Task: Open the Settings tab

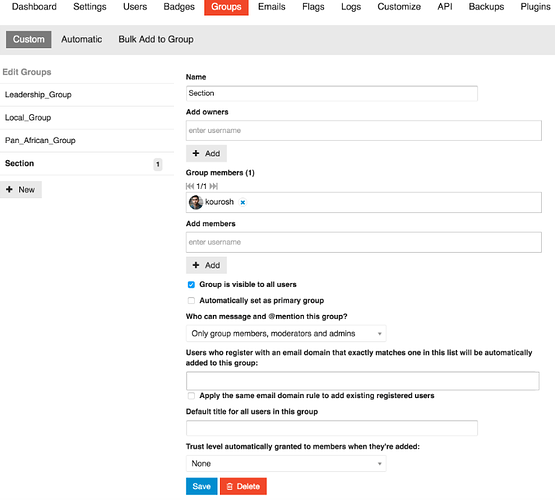Action: click(x=90, y=7)
